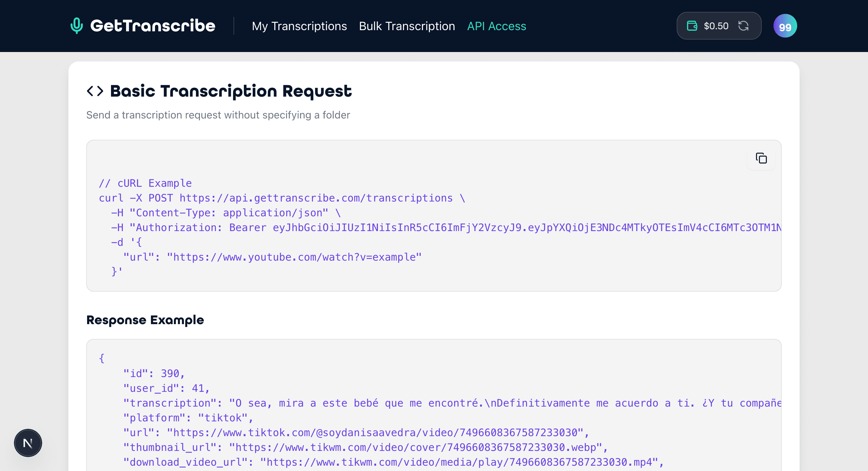Click the GetTranscribe microphone logo icon
Viewport: 868px width, 471px height.
tap(76, 25)
